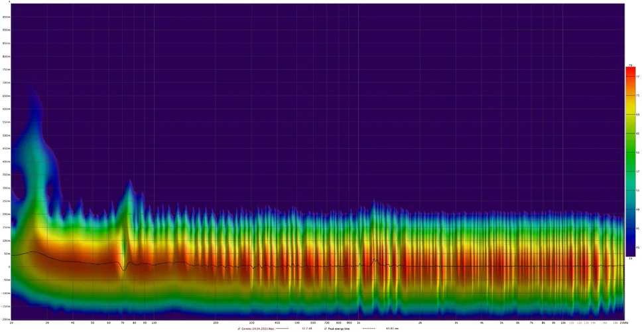644x332 pixels.
Task: Click the Peak energy time legend label
Action: [339, 329]
